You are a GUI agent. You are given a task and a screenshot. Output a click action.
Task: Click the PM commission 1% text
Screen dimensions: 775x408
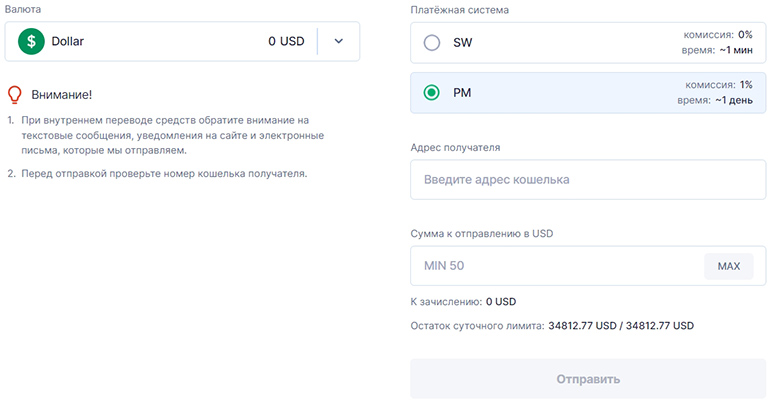719,85
